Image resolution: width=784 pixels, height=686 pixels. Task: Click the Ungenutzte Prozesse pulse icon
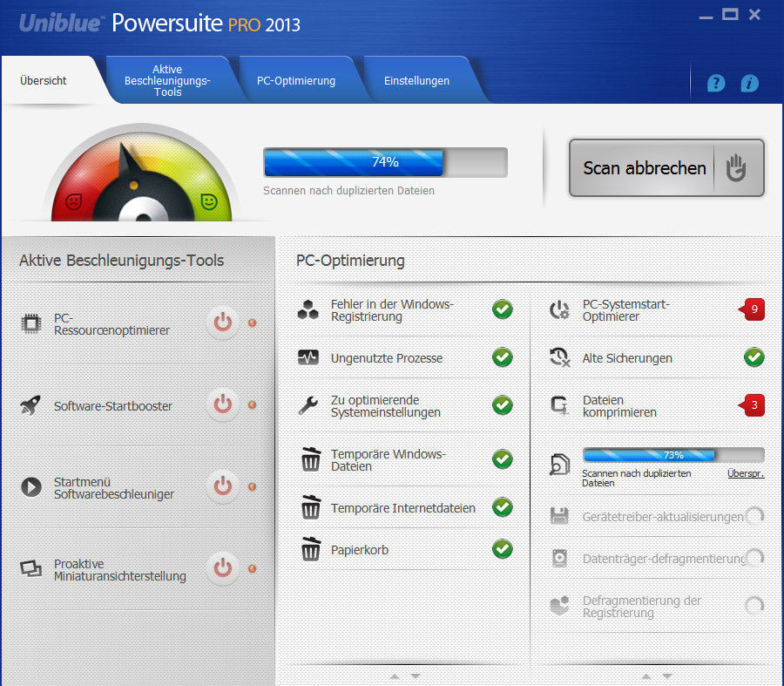point(308,357)
